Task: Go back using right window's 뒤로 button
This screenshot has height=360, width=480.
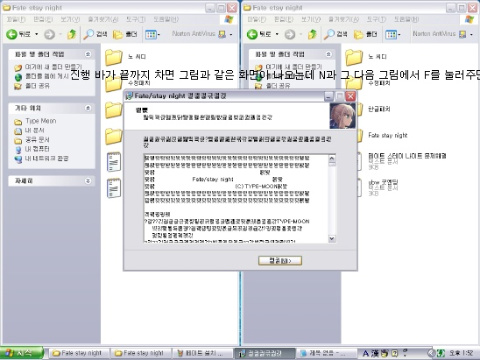Action: pos(259,34)
